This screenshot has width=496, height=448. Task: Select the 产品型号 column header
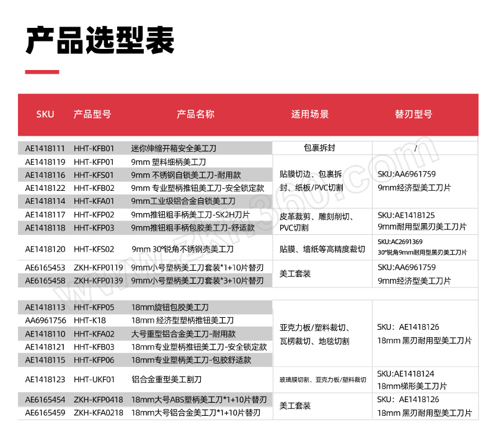pos(92,114)
